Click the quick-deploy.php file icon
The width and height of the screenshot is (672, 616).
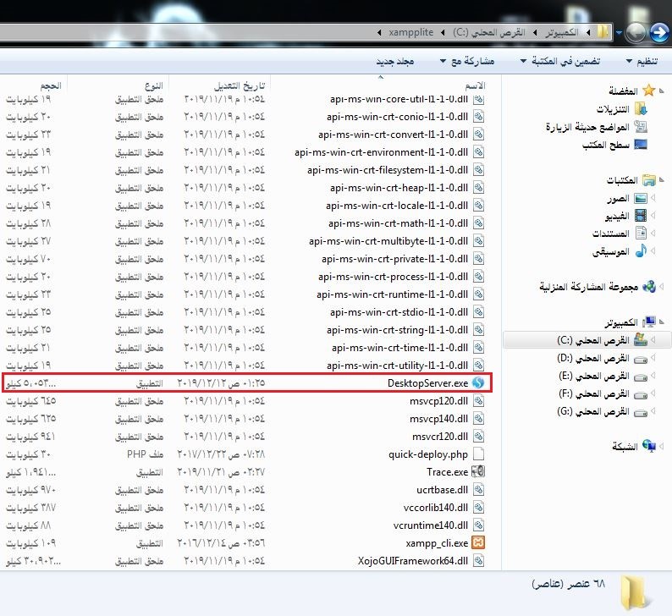[x=479, y=454]
